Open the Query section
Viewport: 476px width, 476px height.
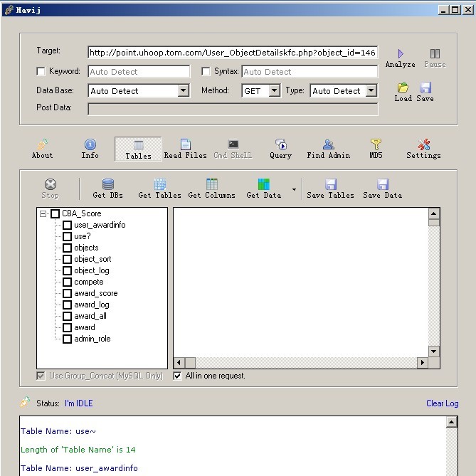point(281,149)
